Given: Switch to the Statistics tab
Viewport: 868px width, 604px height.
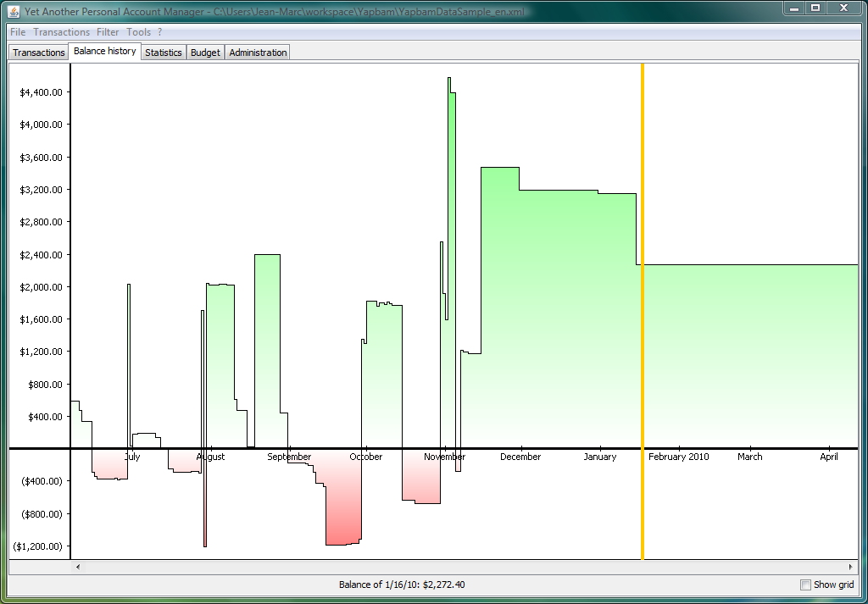Looking at the screenshot, I should 164,53.
